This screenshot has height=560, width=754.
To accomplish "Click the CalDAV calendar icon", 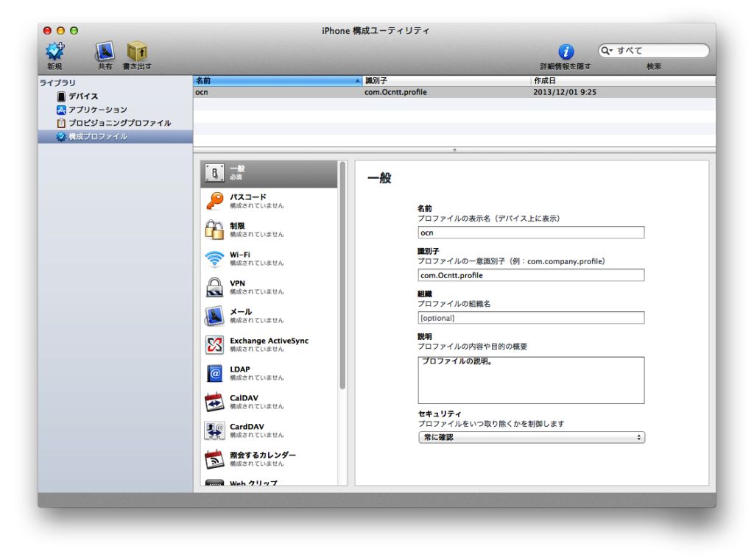I will pos(214,402).
